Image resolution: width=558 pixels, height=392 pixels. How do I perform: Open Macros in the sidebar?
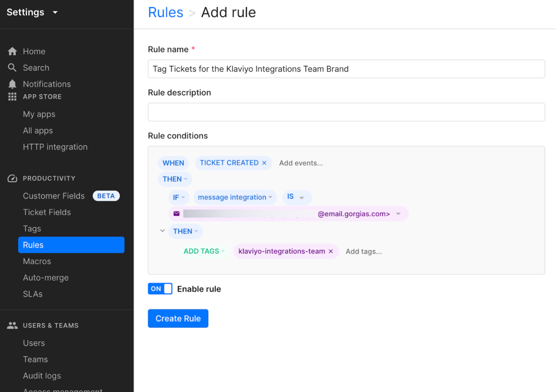point(37,261)
